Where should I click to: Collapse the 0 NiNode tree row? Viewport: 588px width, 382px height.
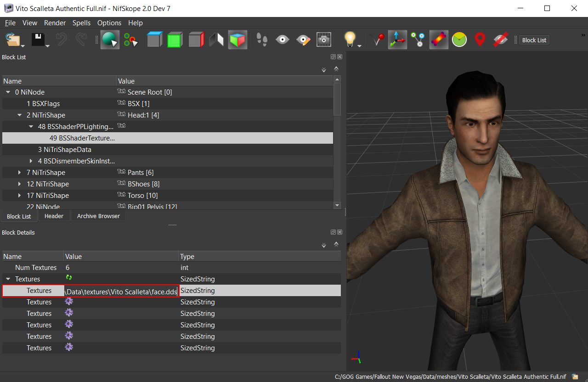click(8, 92)
